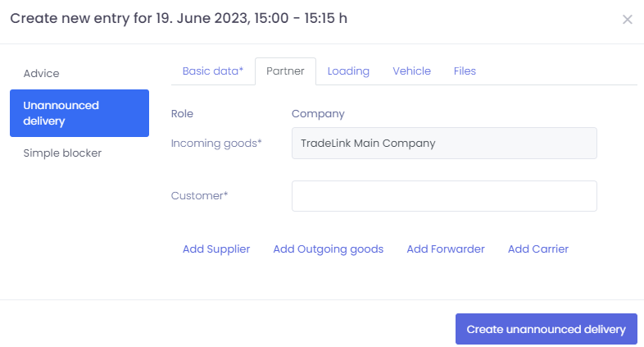The width and height of the screenshot is (644, 347).
Task: Close the create new entry dialog
Action: pyautogui.click(x=627, y=20)
